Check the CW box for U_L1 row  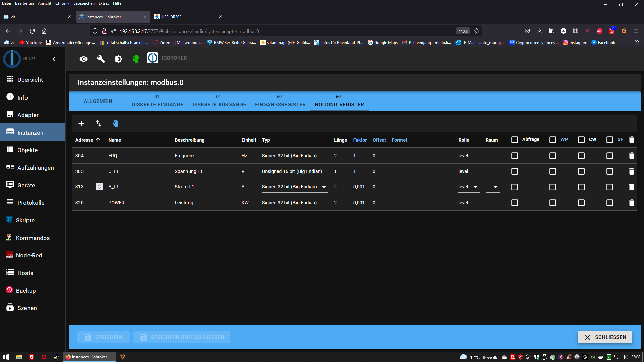click(581, 171)
